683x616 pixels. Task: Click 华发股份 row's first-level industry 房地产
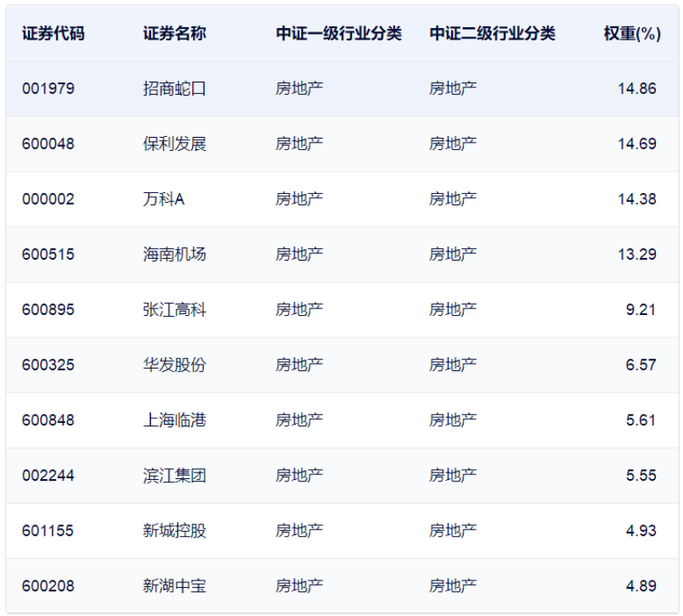[x=299, y=364]
